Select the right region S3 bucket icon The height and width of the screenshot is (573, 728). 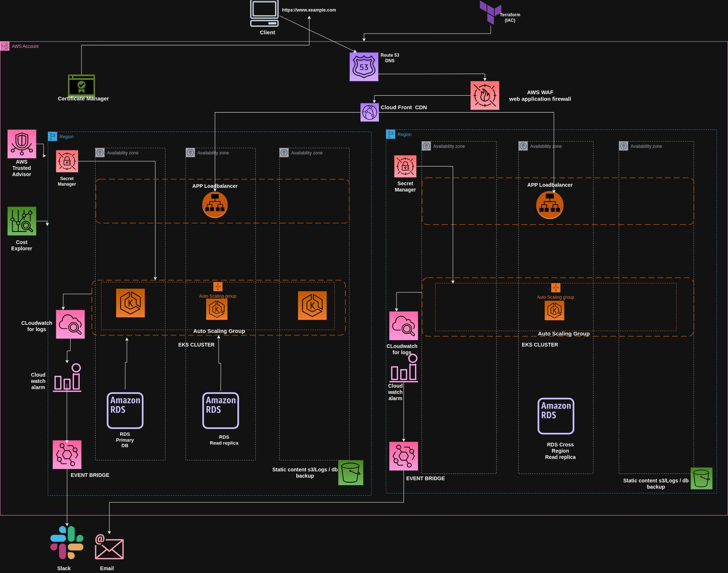tap(702, 478)
